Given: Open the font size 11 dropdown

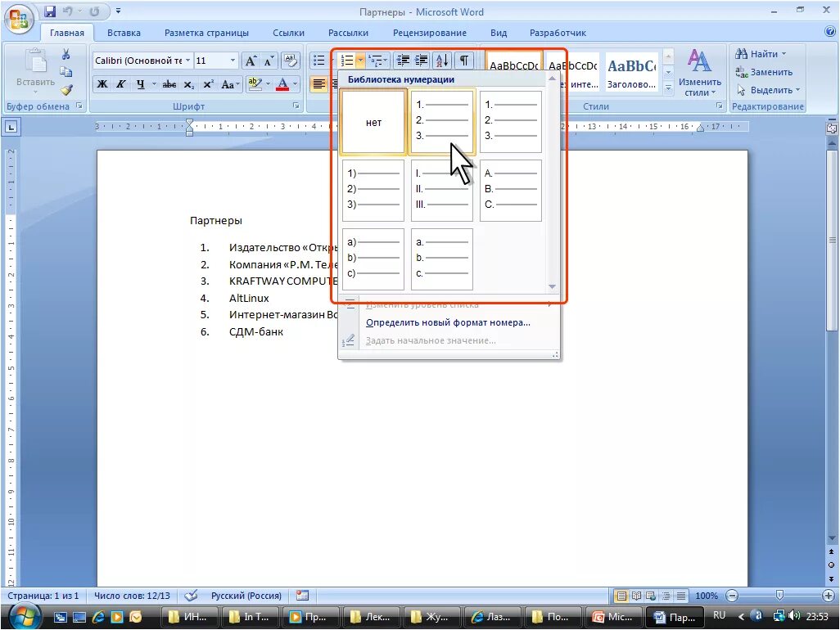Looking at the screenshot, I should tap(233, 61).
